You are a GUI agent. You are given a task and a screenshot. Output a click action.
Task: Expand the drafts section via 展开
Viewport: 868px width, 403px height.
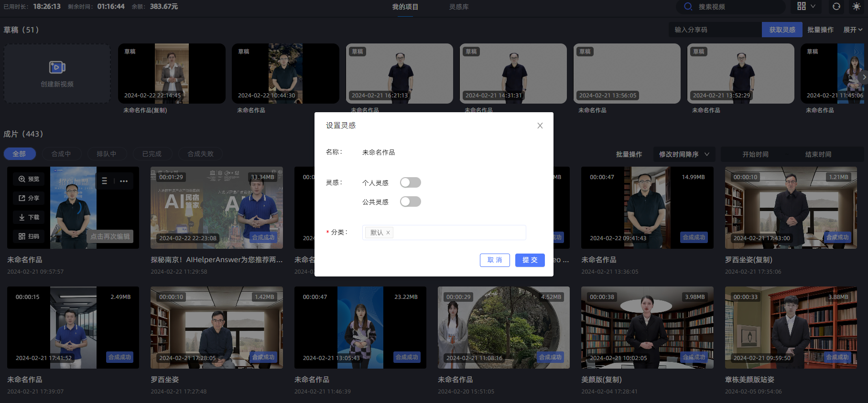[x=853, y=30]
